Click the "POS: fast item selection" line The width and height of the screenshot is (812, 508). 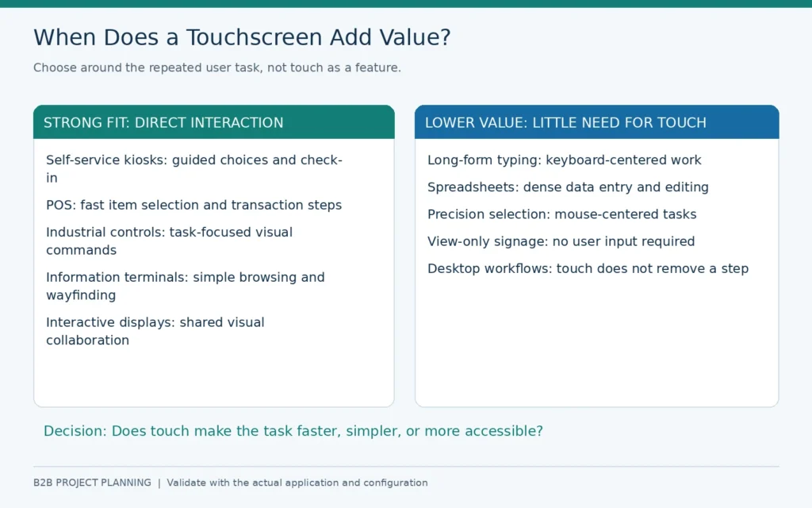tap(193, 205)
